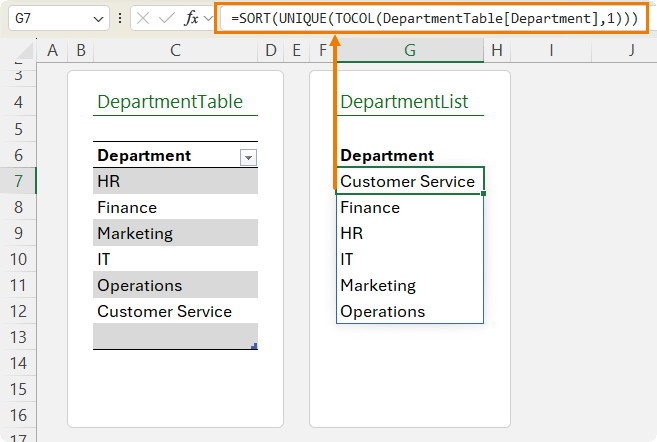Select column E header
Image resolution: width=657 pixels, height=442 pixels.
tap(297, 50)
